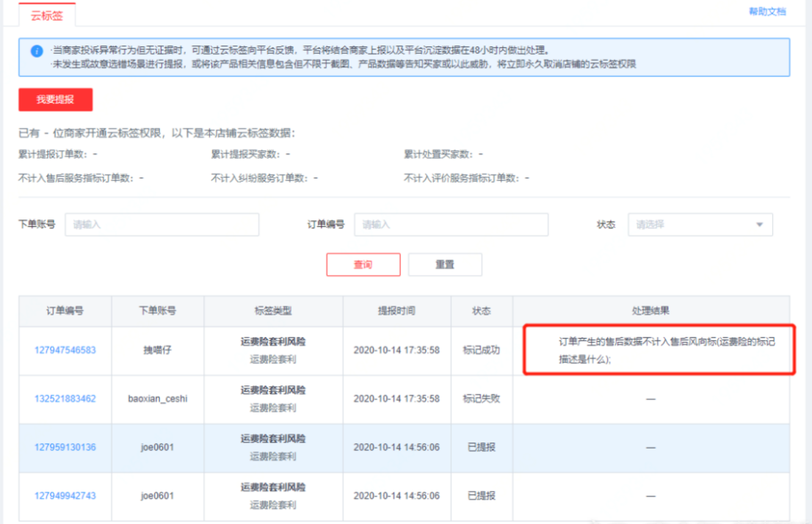Click the 下单账号 input field
Viewport: 812px width, 524px height.
point(162,225)
